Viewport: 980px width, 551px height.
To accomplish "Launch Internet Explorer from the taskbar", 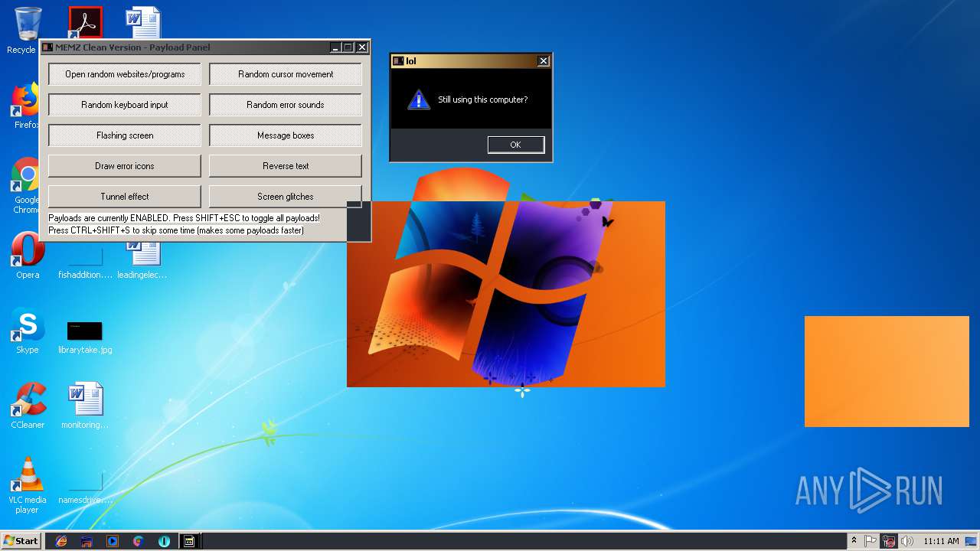I will coord(61,541).
